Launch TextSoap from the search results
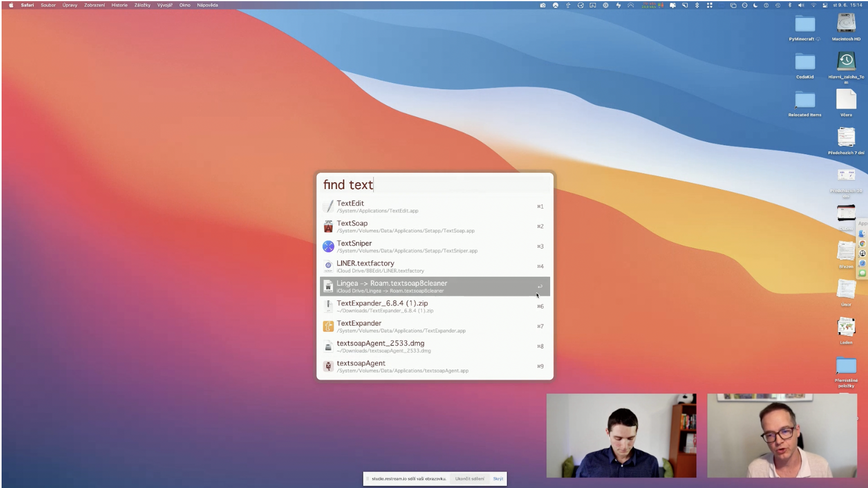This screenshot has width=868, height=488. click(x=435, y=227)
